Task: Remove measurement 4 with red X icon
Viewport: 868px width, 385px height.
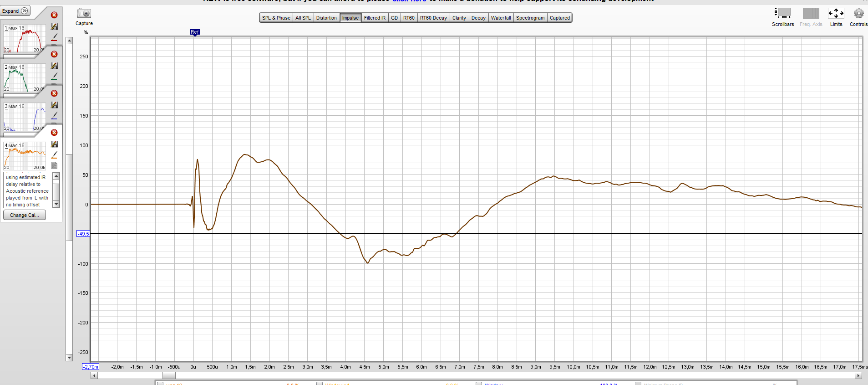Action: [x=54, y=133]
